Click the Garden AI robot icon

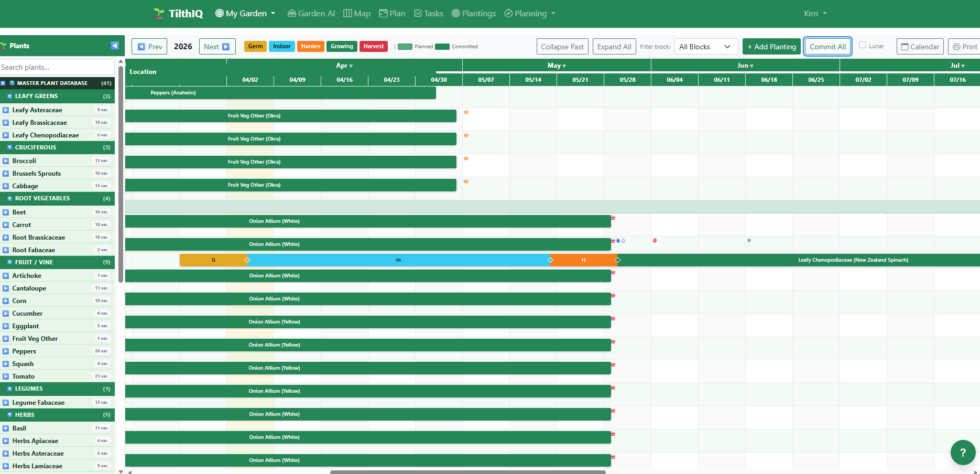point(291,13)
